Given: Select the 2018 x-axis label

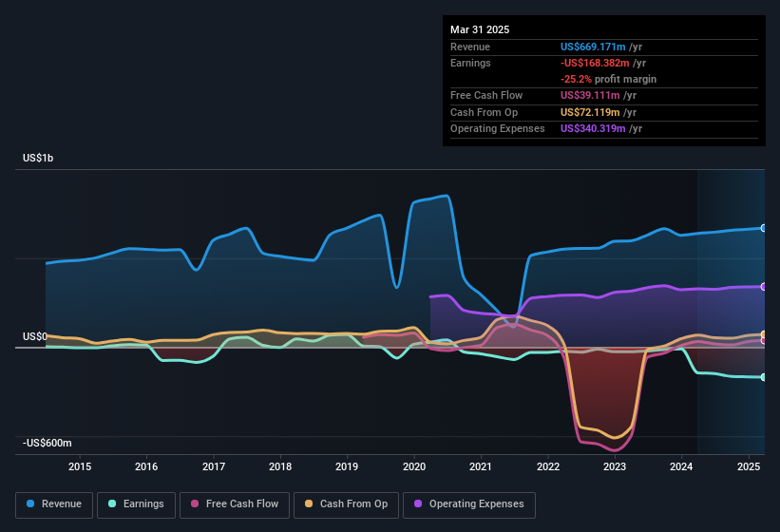Looking at the screenshot, I should click(x=280, y=466).
